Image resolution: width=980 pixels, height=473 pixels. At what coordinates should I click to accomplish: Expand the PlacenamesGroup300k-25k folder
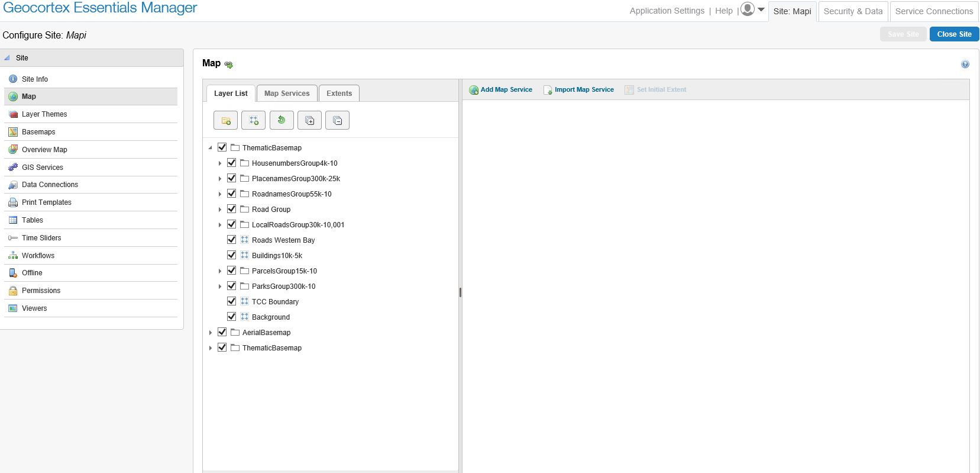click(x=220, y=179)
